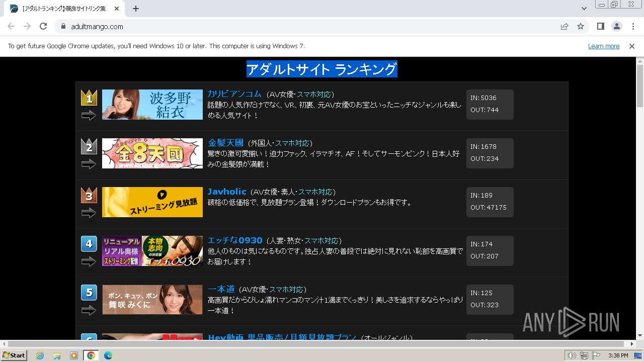This screenshot has width=644, height=362.
Task: Click the rank 1 gold crown icon
Action: [x=89, y=98]
